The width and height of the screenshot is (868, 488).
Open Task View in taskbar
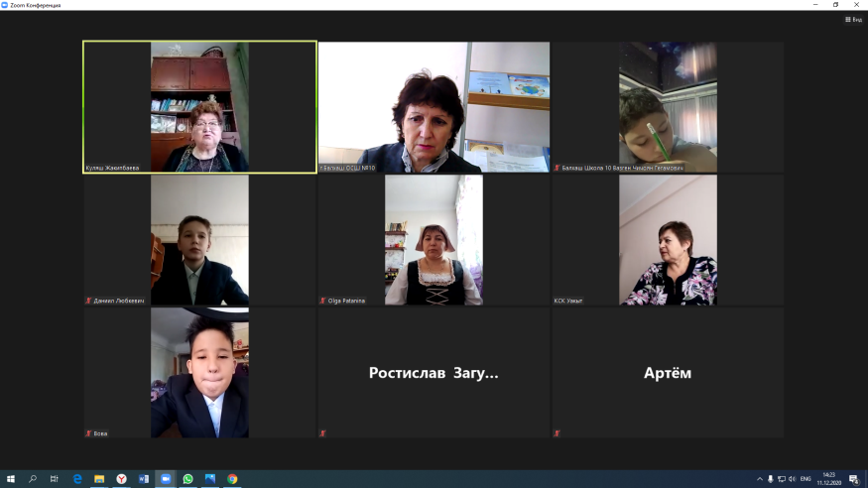pyautogui.click(x=55, y=479)
